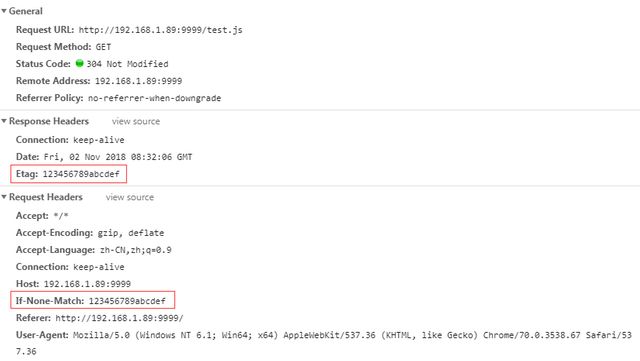Click the 304 Not Modified status text
640x361 pixels.
(x=127, y=64)
